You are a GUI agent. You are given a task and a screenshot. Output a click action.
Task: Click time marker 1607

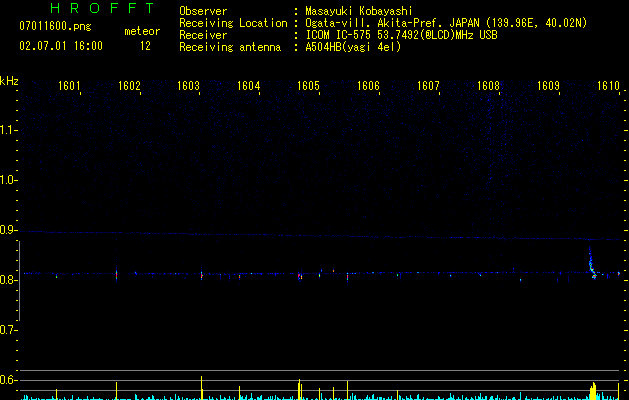pos(428,86)
